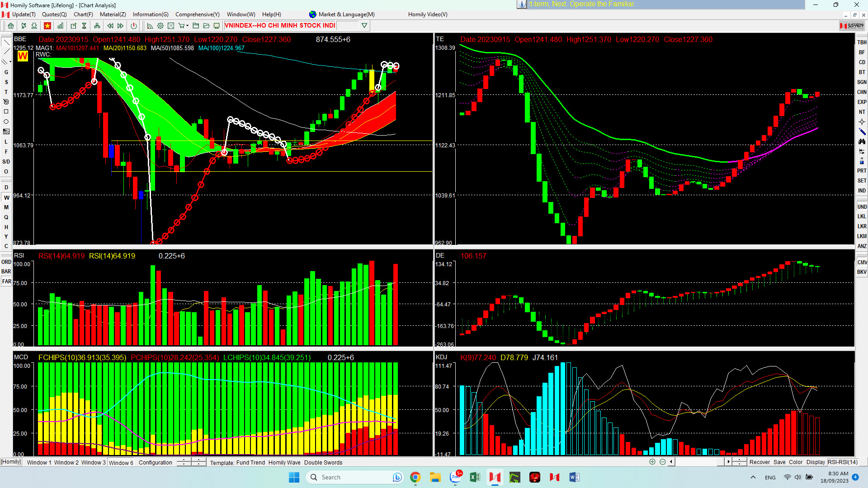
Task: Switch to Window 2 tab
Action: tap(66, 462)
